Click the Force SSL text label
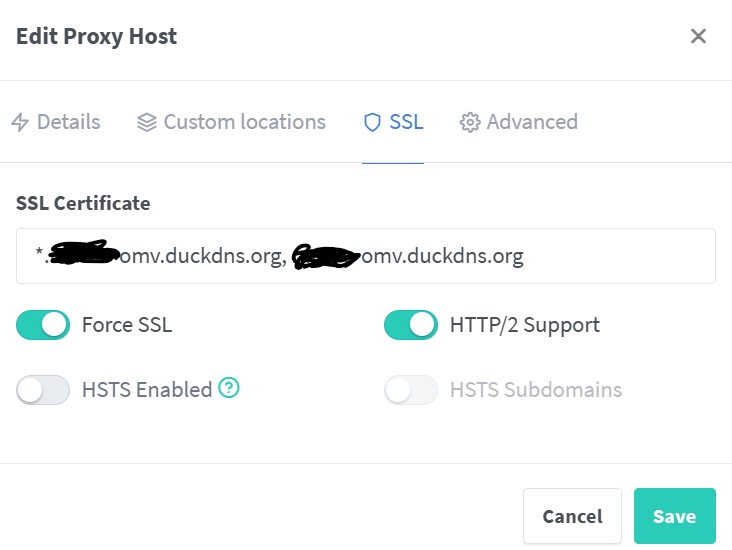This screenshot has width=732, height=550. coord(127,325)
